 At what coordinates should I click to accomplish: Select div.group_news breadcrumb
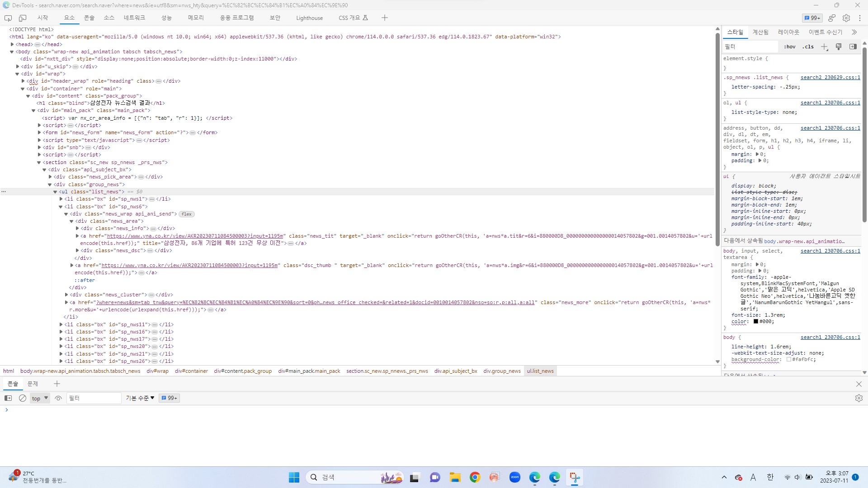[x=502, y=371]
